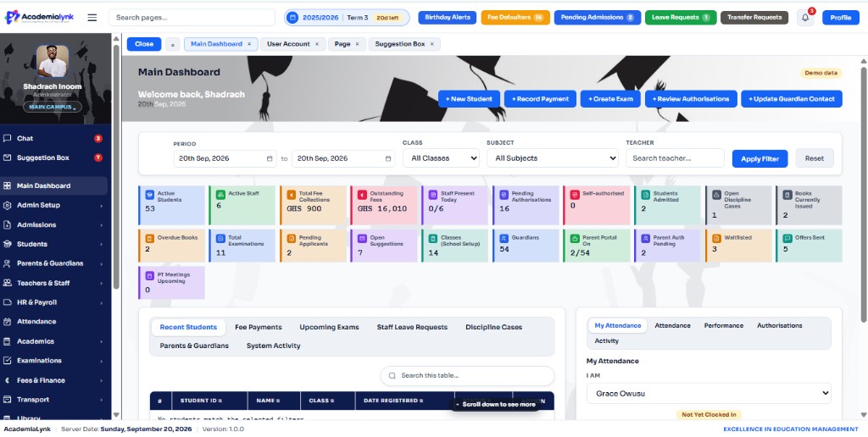Viewport: 868px width, 437px height.
Task: Click the PT Meetings Upcoming card icon
Action: 149,275
